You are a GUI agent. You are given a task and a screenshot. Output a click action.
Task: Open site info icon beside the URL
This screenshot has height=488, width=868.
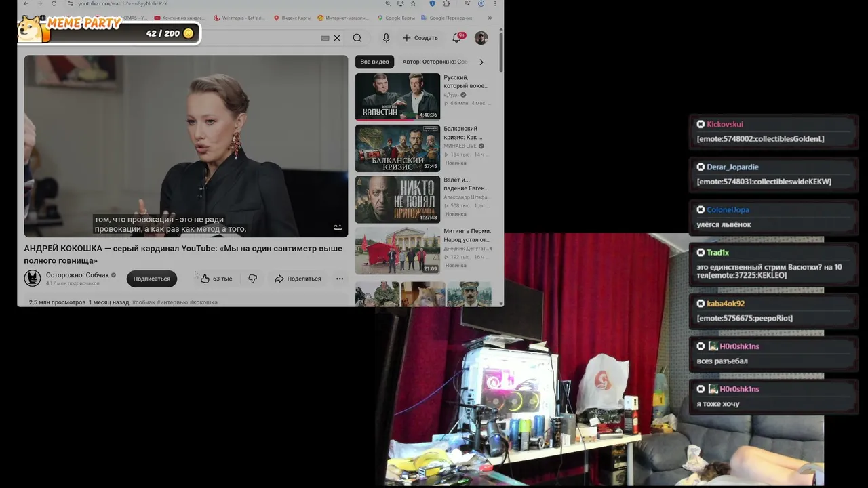[70, 4]
